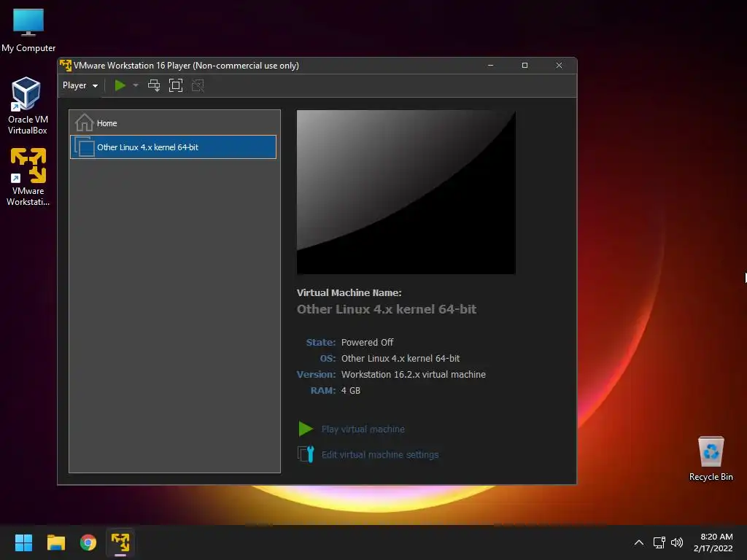Show hidden icons in system tray
The image size is (747, 560).
pyautogui.click(x=639, y=542)
